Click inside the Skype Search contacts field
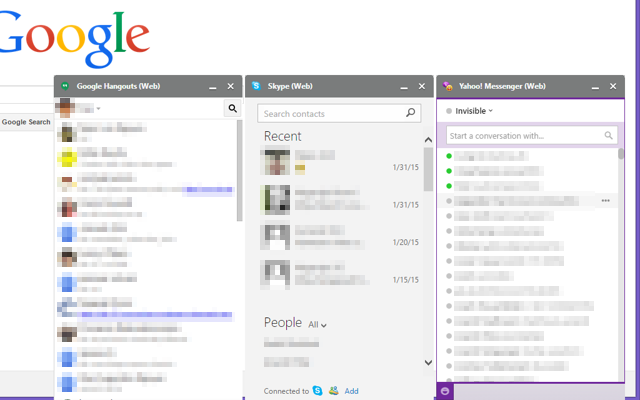This screenshot has height=400, width=640. tap(339, 113)
